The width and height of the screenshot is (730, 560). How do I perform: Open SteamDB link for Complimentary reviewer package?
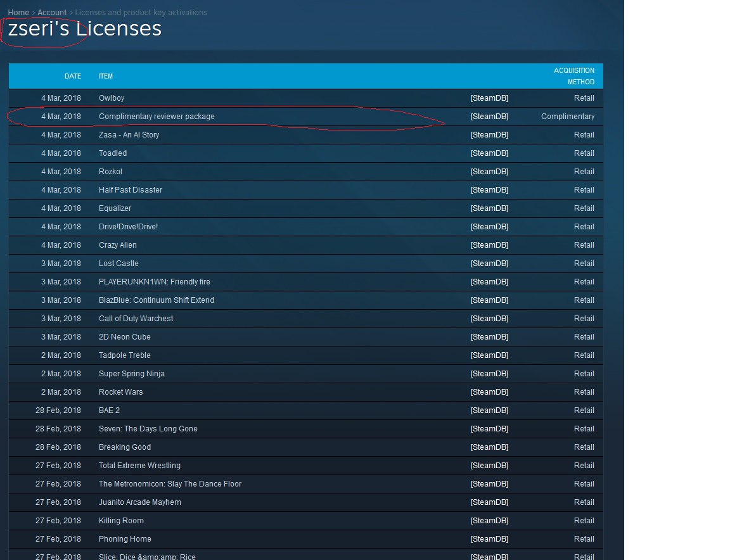click(489, 117)
